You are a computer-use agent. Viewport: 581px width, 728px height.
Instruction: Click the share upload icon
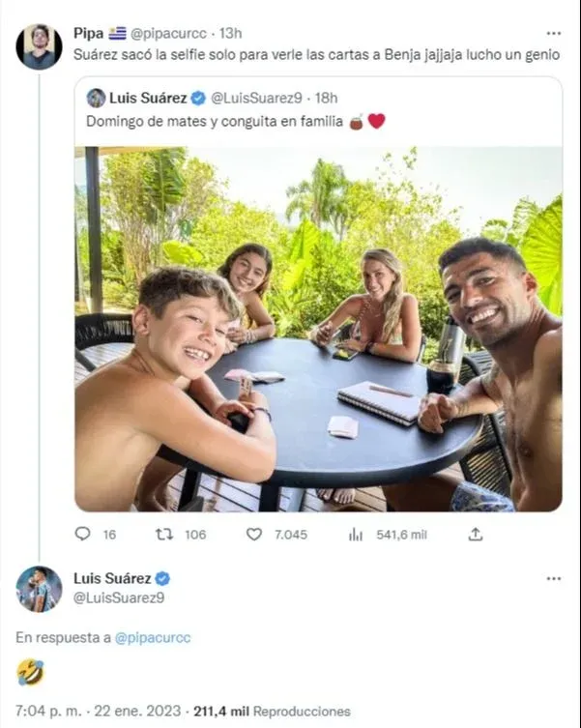coord(475,534)
